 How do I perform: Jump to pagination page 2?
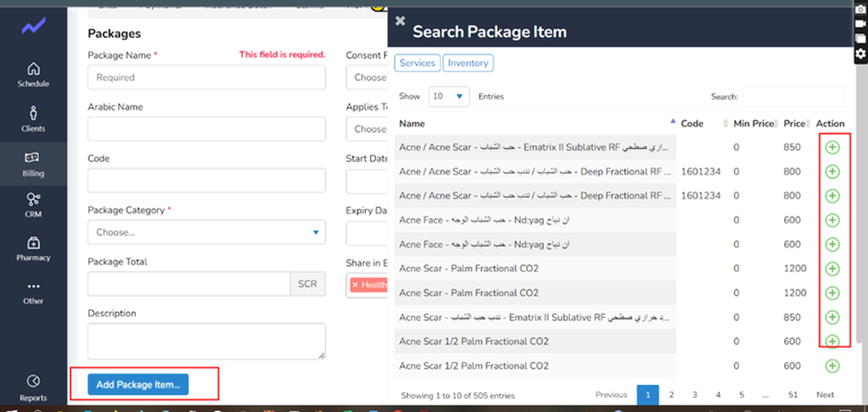[x=671, y=394]
